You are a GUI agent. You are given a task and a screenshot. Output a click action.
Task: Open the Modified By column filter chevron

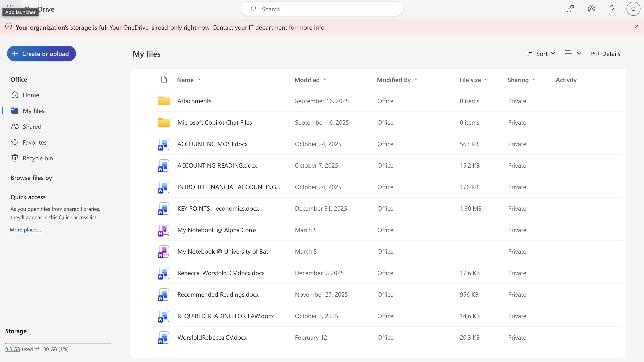[416, 80]
